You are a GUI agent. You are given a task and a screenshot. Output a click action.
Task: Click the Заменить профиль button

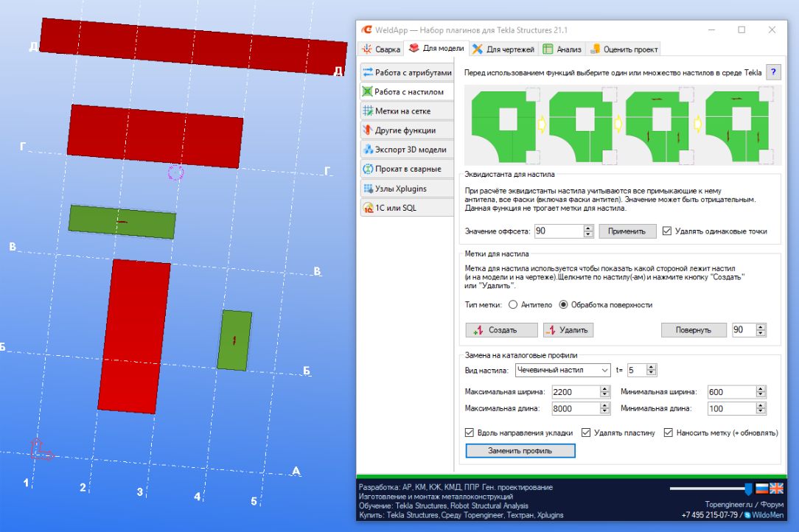point(520,451)
